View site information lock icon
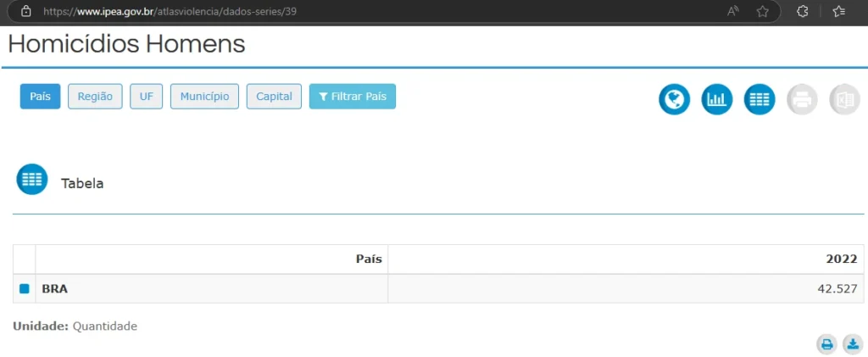Image resolution: width=868 pixels, height=357 pixels. 25,12
